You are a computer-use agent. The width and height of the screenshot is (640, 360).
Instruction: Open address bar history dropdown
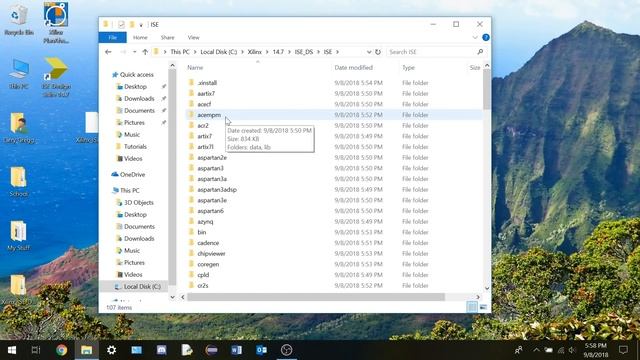coord(369,52)
